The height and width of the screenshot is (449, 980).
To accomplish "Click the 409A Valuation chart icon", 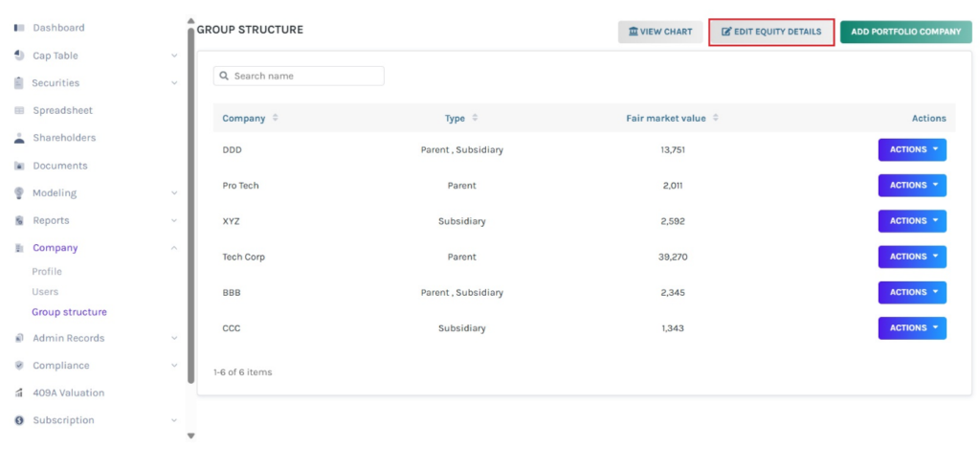I will 19,393.
